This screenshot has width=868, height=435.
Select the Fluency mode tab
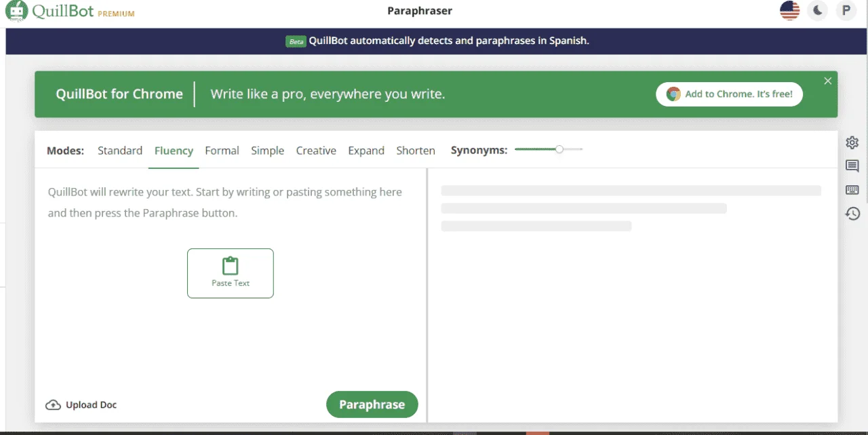pos(174,151)
